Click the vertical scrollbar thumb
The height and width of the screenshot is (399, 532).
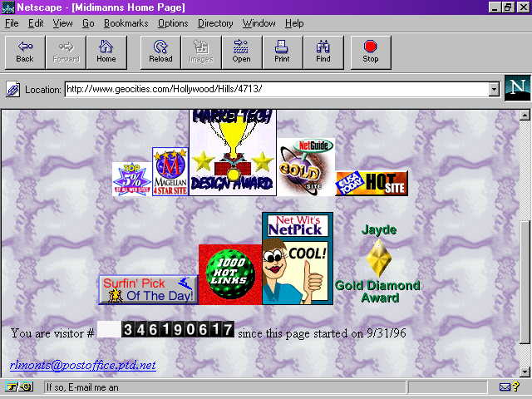(x=525, y=283)
